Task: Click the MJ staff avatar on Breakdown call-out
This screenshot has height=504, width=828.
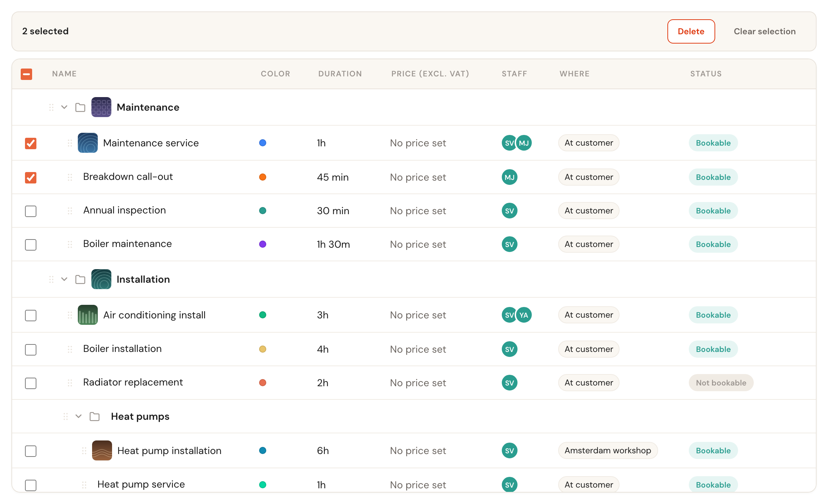Action: pyautogui.click(x=510, y=177)
